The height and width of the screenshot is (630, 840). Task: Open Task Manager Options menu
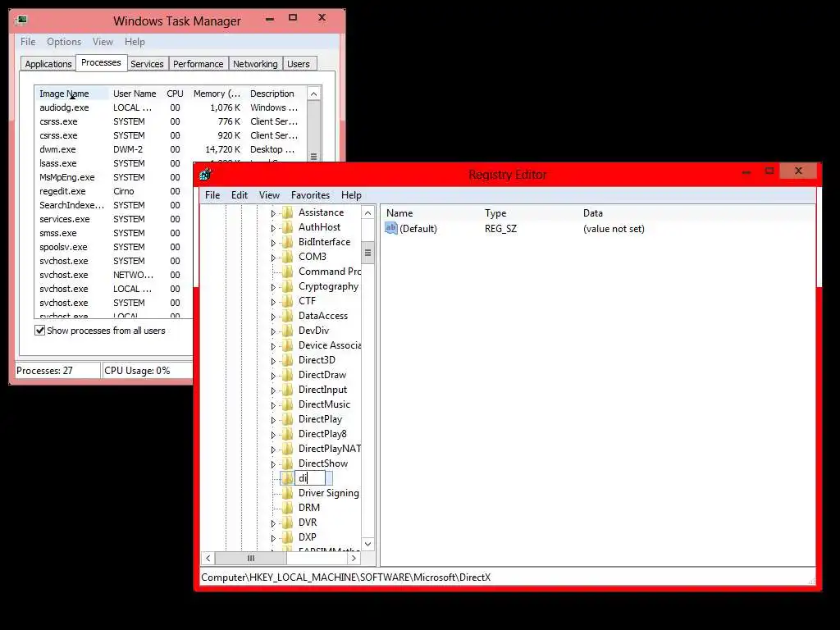pyautogui.click(x=64, y=42)
